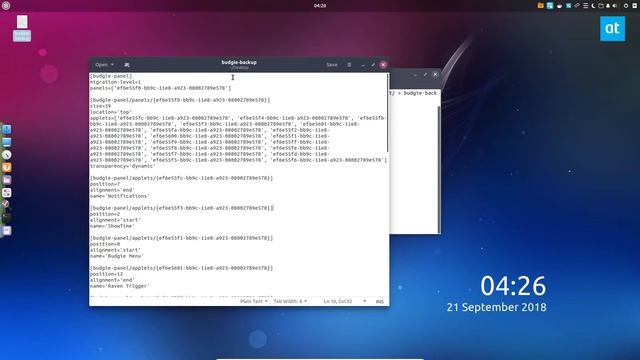Viewport: 640px width, 360px height.
Task: Minimize the background terminal window
Action: pyautogui.click(x=415, y=75)
